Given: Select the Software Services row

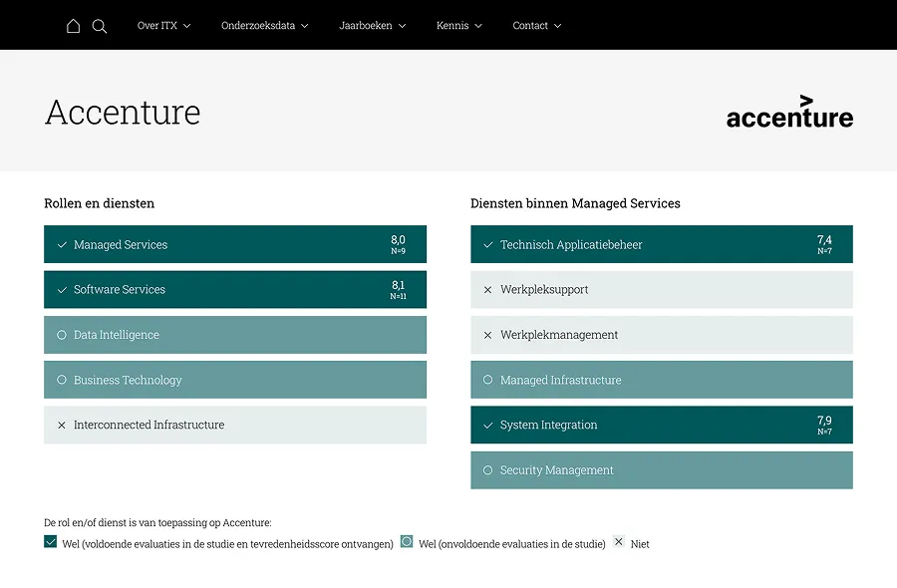Looking at the screenshot, I should 235,289.
